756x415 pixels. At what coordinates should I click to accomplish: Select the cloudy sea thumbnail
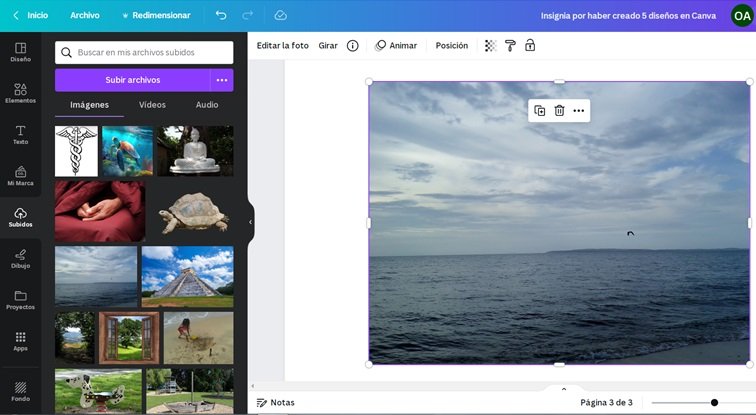point(96,277)
